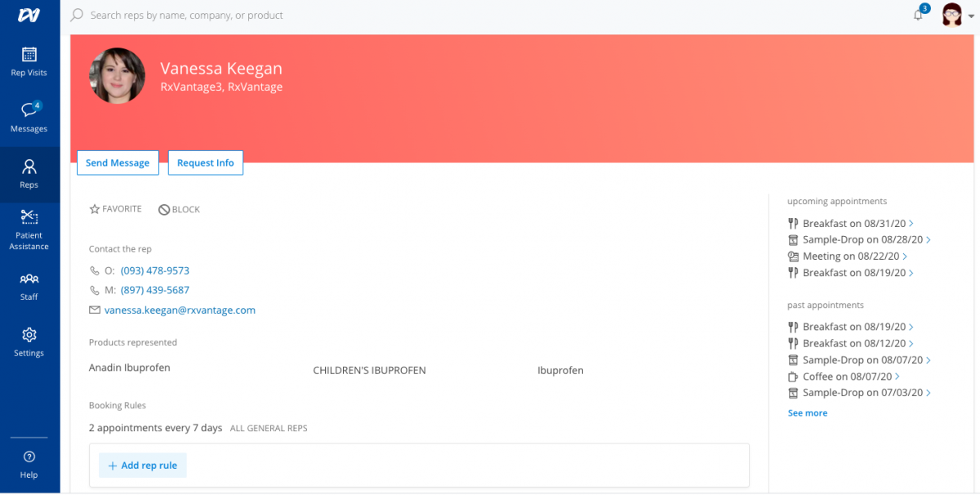Image resolution: width=980 pixels, height=495 pixels.
Task: Select the Reps tab in sidebar
Action: [x=29, y=174]
